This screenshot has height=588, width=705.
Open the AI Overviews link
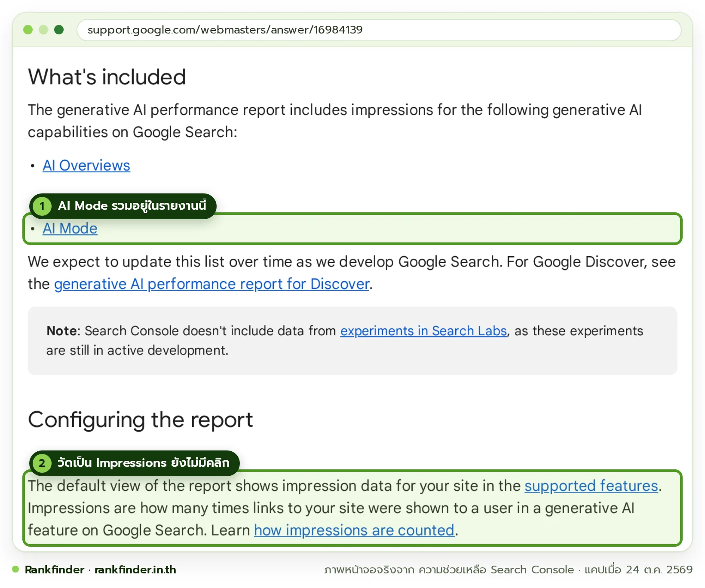coord(86,165)
